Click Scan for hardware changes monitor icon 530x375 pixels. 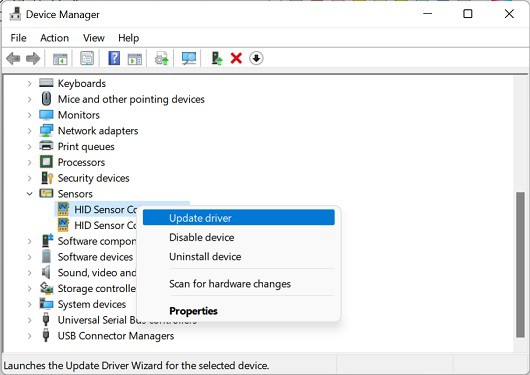(189, 58)
